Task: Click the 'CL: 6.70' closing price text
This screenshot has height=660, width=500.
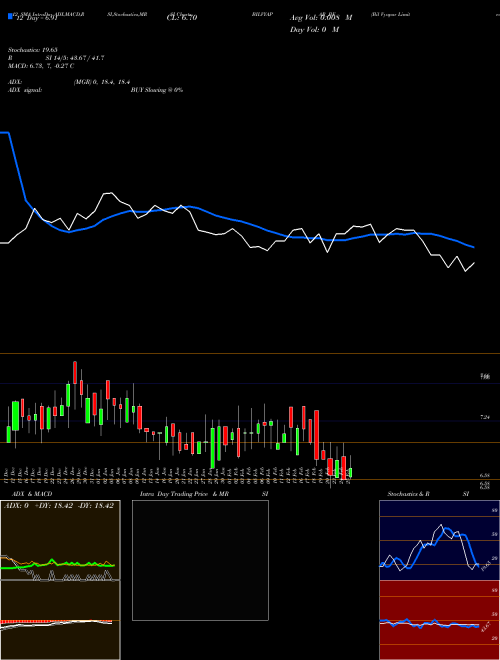Action: click(182, 18)
